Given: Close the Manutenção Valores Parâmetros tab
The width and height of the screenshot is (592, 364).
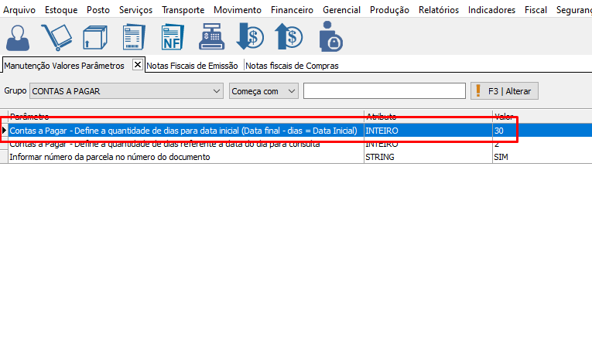Looking at the screenshot, I should coord(138,65).
